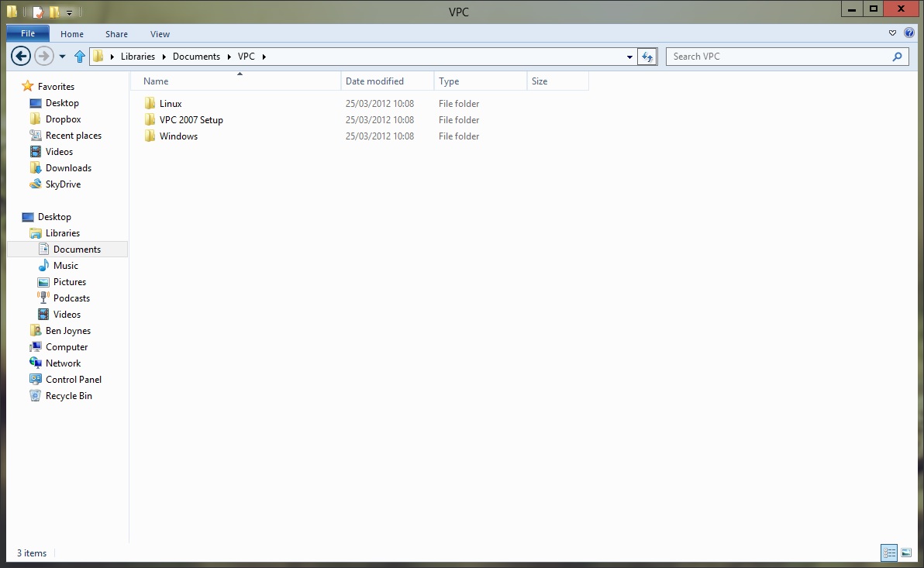Switch to Details view using the status bar icon

tap(888, 553)
